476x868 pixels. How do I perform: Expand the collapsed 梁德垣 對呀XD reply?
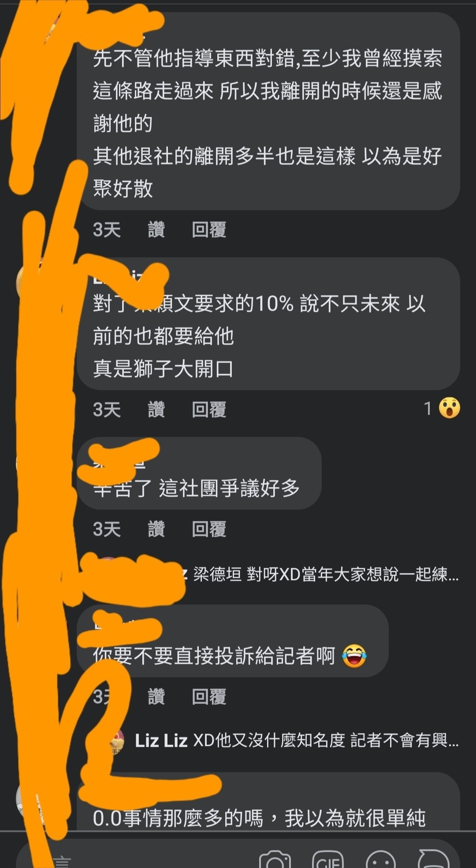pyautogui.click(x=326, y=574)
